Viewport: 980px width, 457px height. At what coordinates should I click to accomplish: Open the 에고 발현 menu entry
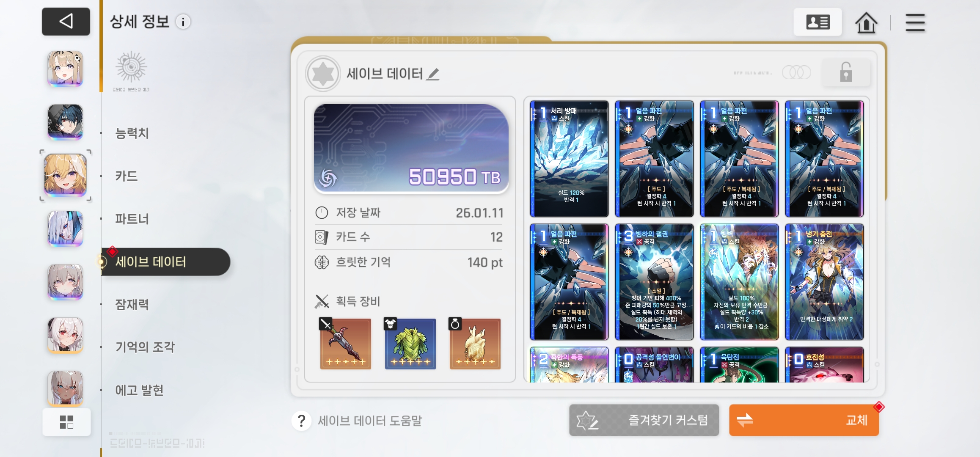point(139,390)
